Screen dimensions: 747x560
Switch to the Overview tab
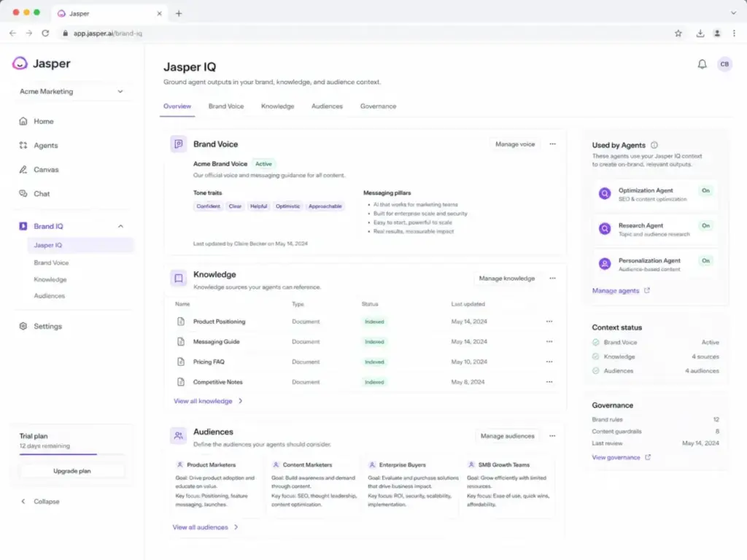tap(177, 106)
